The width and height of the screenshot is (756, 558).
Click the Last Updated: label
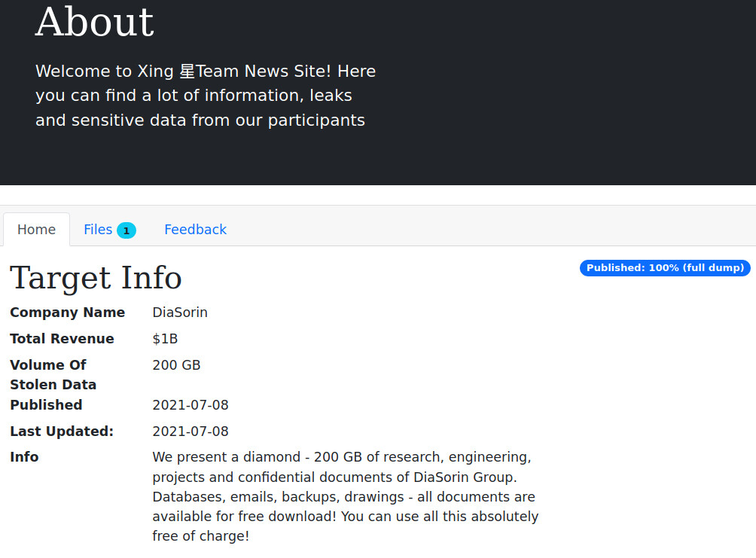tap(62, 431)
